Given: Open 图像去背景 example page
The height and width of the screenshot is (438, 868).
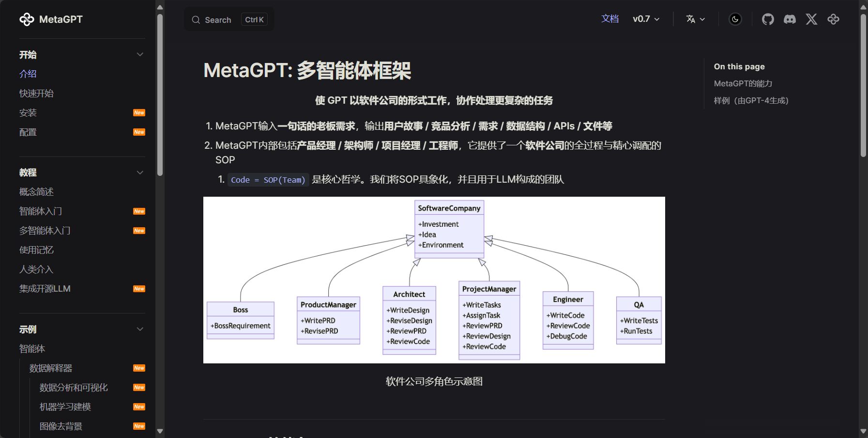Looking at the screenshot, I should [x=61, y=426].
